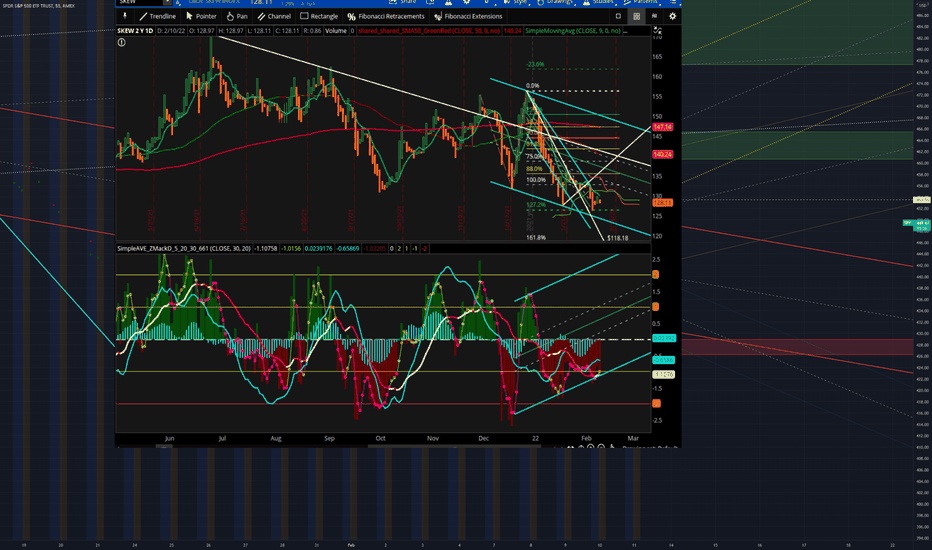Screen dimensions: 932x550
Task: Click the red shaded zone in background chart
Action: [796, 347]
